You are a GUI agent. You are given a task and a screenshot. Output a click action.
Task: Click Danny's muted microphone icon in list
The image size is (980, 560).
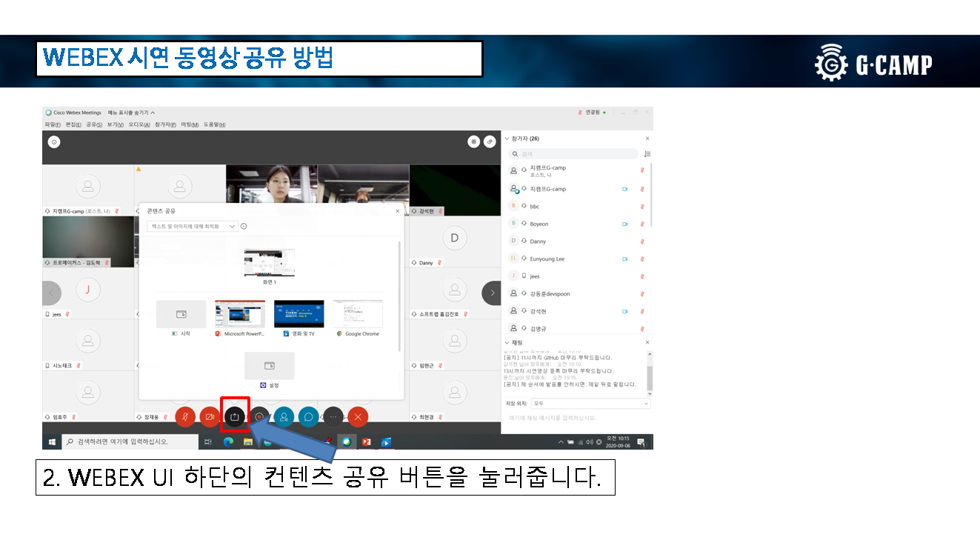click(642, 241)
